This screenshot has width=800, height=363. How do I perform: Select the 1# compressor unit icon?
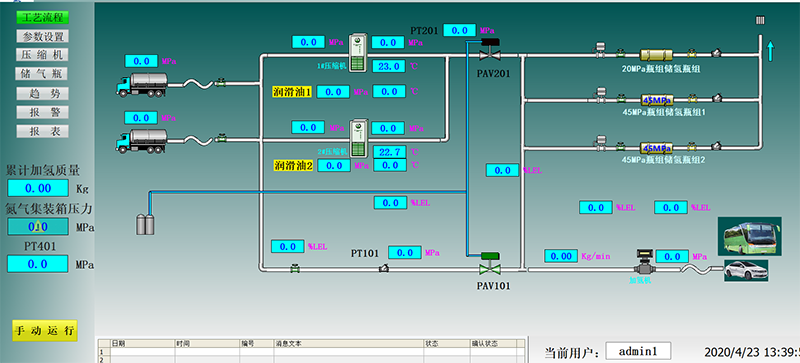click(x=358, y=53)
